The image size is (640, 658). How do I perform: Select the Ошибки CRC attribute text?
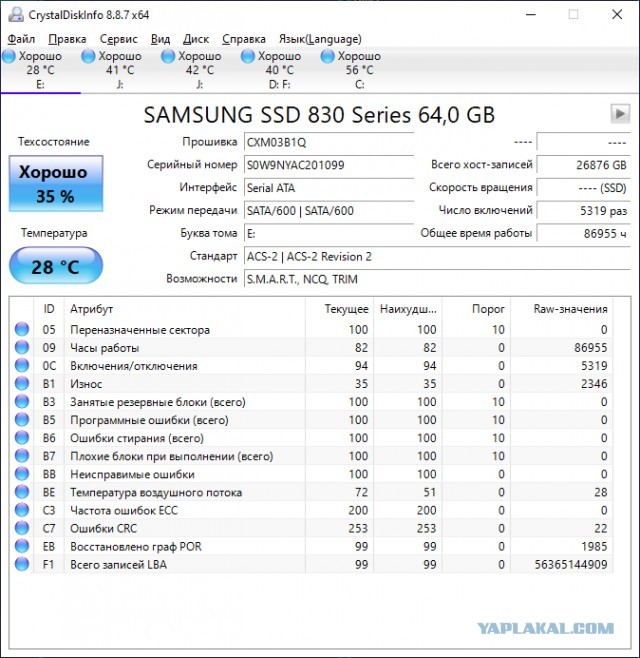pyautogui.click(x=104, y=528)
